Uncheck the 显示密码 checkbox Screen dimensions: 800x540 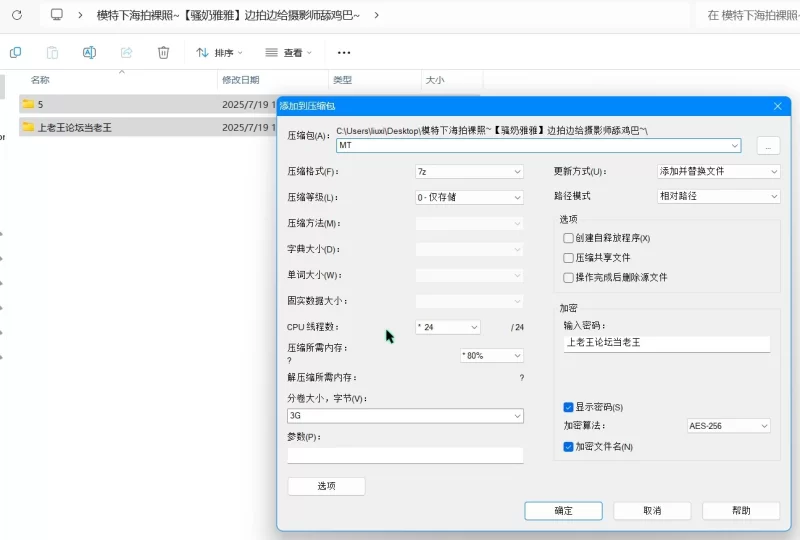[x=568, y=407]
